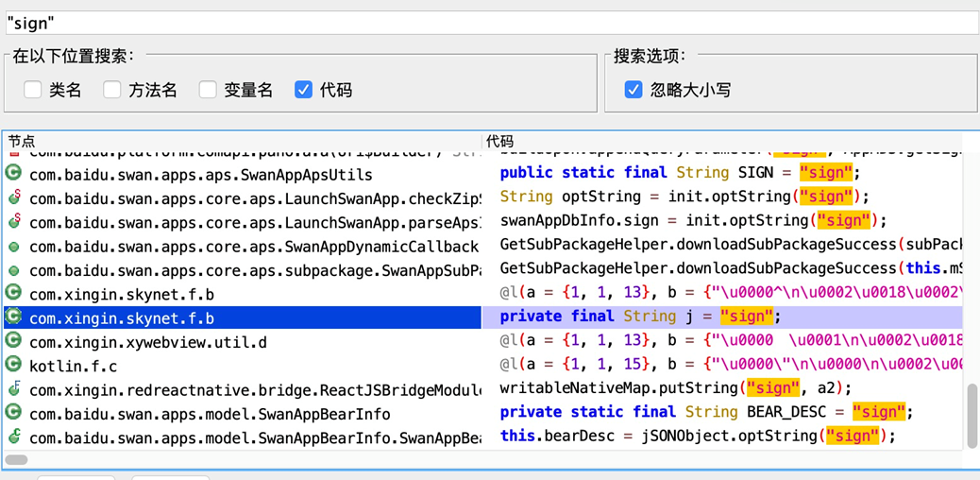Select the BEAR_DESC code result line
The image size is (980, 480).
pos(706,413)
